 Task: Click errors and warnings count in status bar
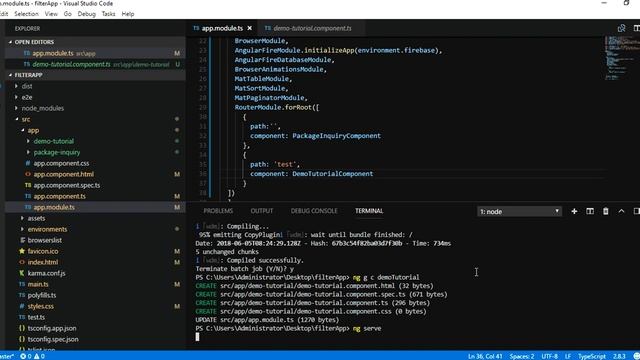tap(32, 356)
